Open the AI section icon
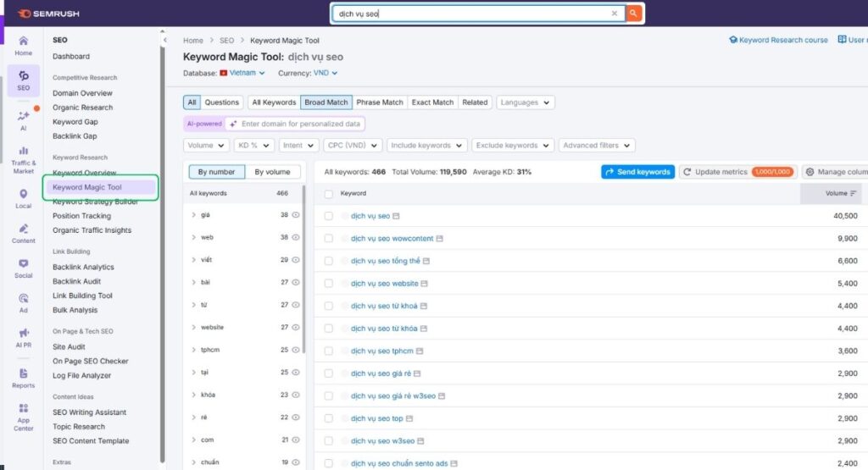This screenshot has width=868, height=470. point(23,120)
